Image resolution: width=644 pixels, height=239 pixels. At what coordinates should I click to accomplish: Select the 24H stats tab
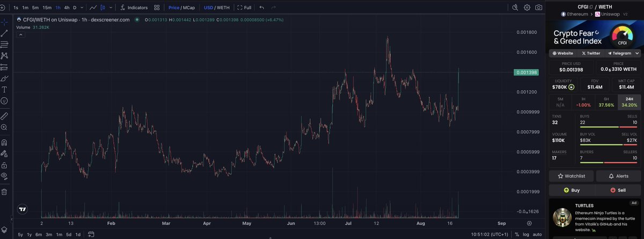click(629, 102)
